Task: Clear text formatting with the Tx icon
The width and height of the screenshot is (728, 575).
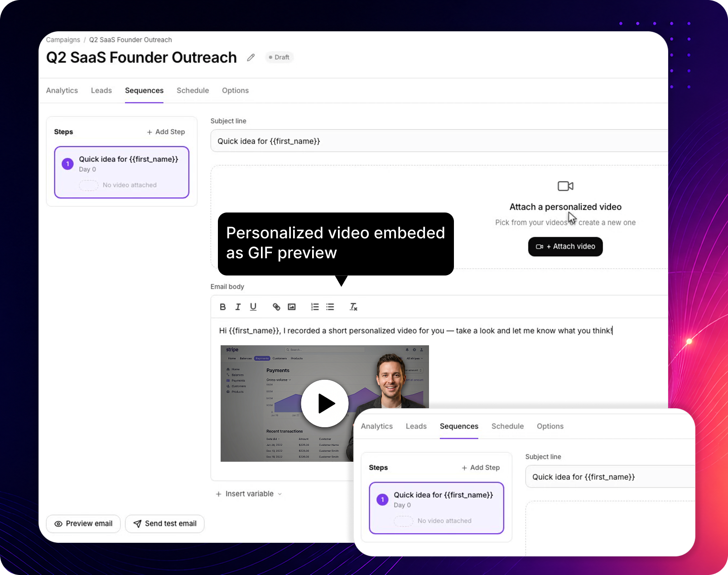Action: pyautogui.click(x=353, y=307)
